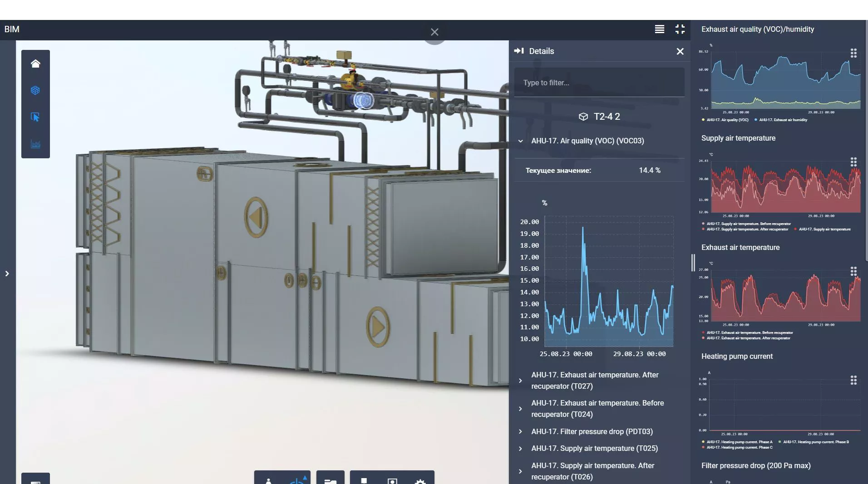Toggle Supply air temperature After recuperator legend
This screenshot has height=484, width=868.
coord(745,229)
